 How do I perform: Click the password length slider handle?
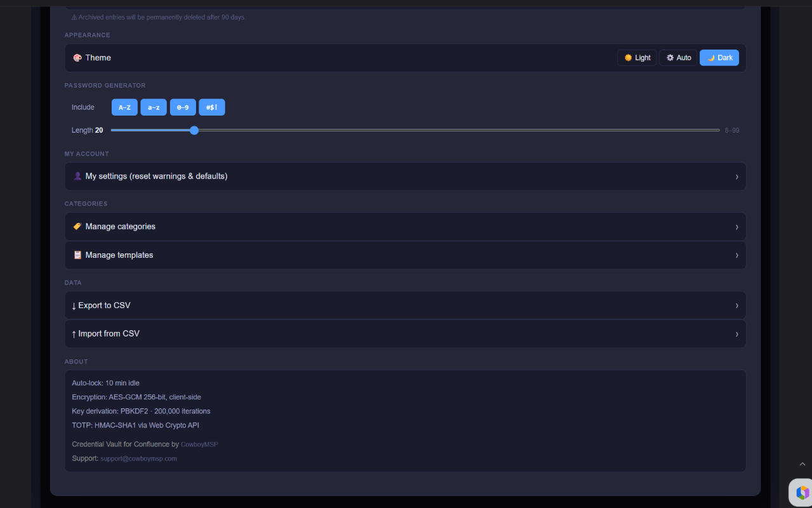194,130
